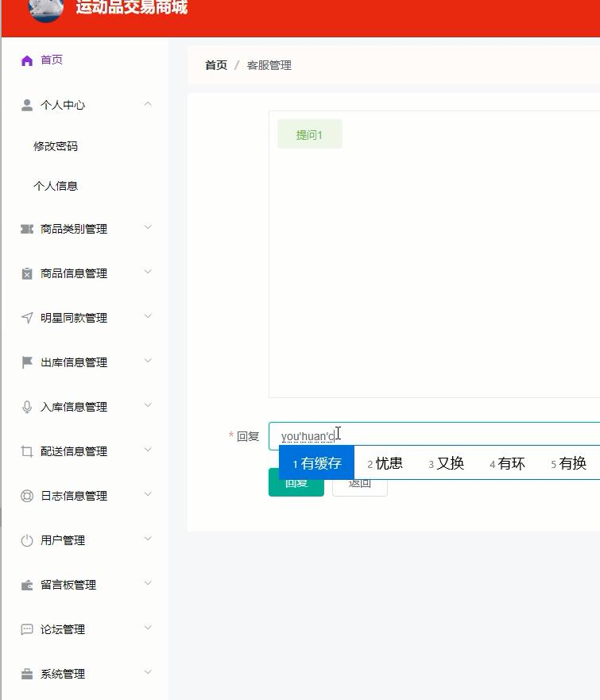Open the 修改密码 submenu item
600x700 pixels.
pos(56,146)
